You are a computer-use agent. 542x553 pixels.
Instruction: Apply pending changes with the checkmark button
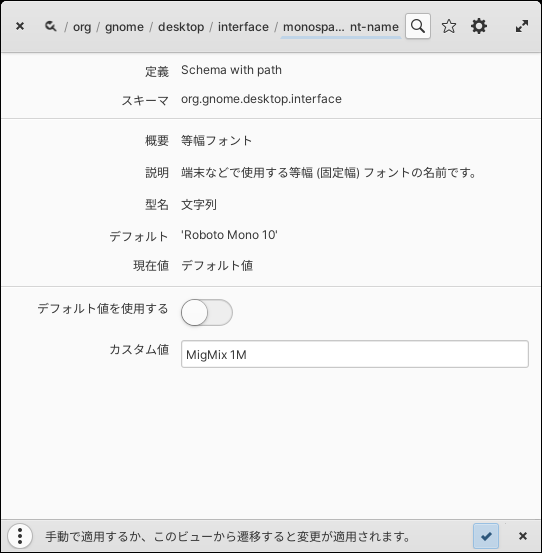click(x=486, y=536)
